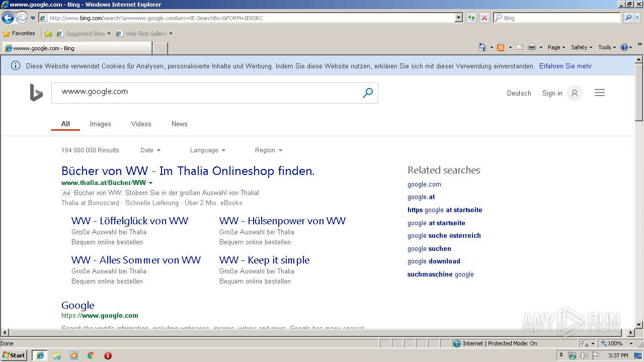The height and width of the screenshot is (362, 644).
Task: Open the search provider dropdown arrow
Action: pos(637,18)
